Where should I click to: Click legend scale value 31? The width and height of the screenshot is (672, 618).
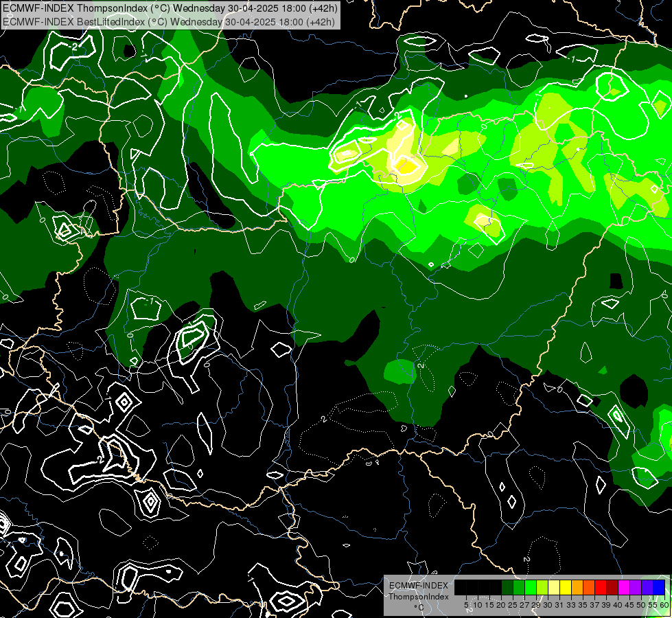[559, 605]
